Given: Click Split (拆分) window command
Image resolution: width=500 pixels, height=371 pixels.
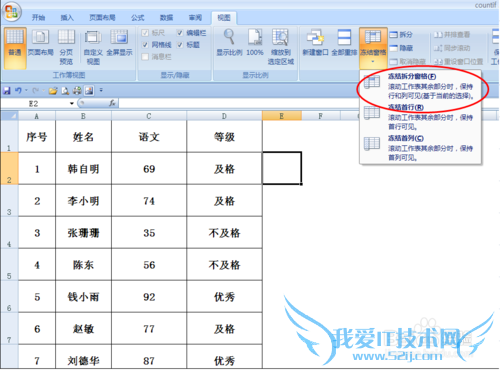Looking at the screenshot, I should pyautogui.click(x=401, y=34).
